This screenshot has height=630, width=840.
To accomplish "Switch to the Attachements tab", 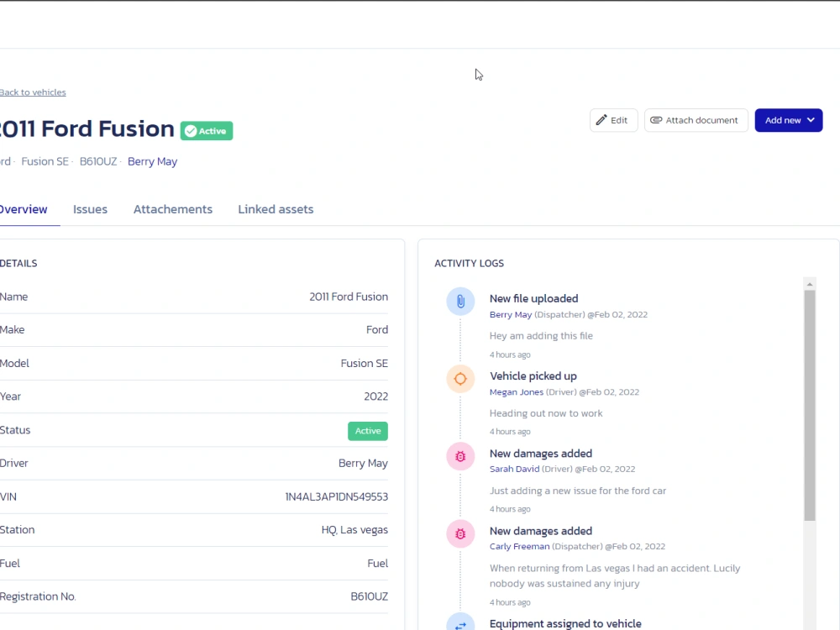I will 172,209.
